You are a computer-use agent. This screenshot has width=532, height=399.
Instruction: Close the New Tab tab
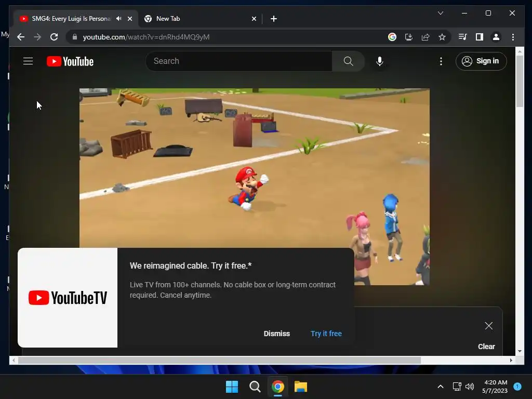[x=254, y=19]
